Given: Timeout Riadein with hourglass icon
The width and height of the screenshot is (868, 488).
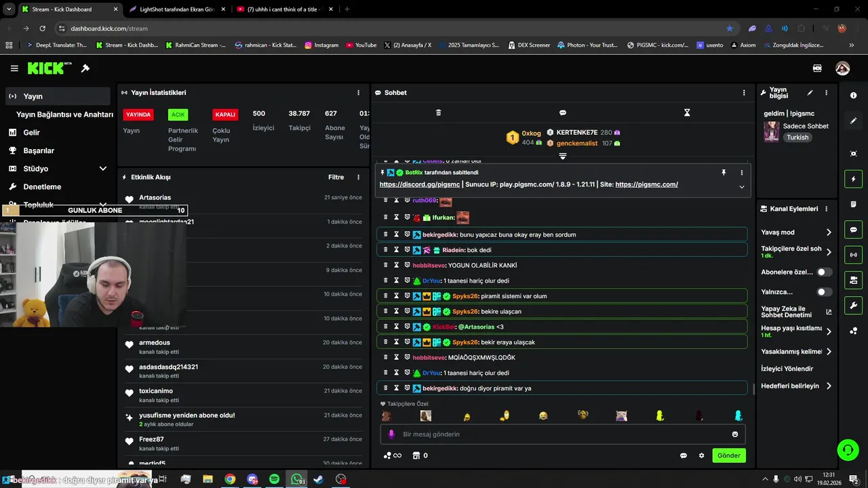Looking at the screenshot, I should tap(397, 250).
